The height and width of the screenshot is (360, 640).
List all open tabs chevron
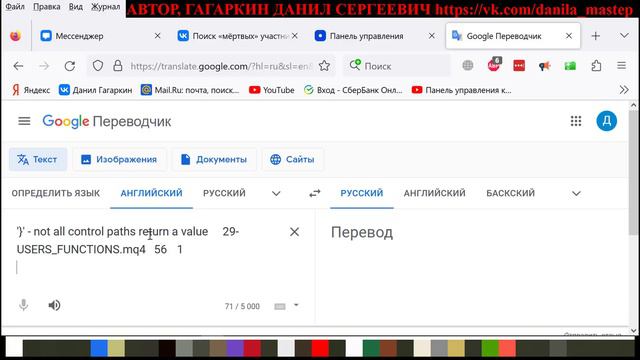click(x=624, y=36)
